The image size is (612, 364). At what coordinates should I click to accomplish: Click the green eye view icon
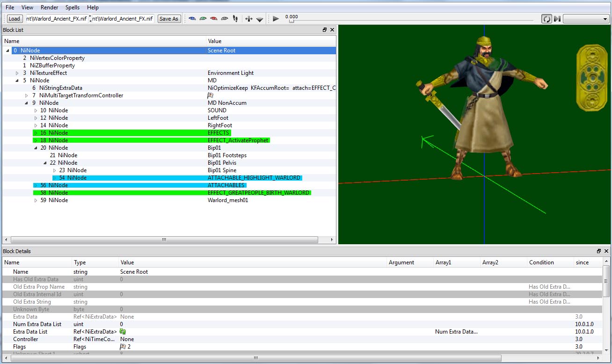203,19
